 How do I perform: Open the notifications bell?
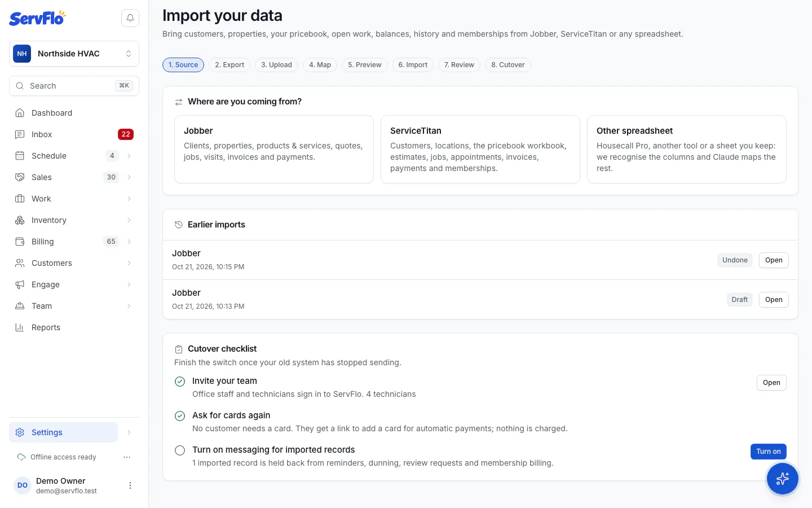[x=130, y=18]
